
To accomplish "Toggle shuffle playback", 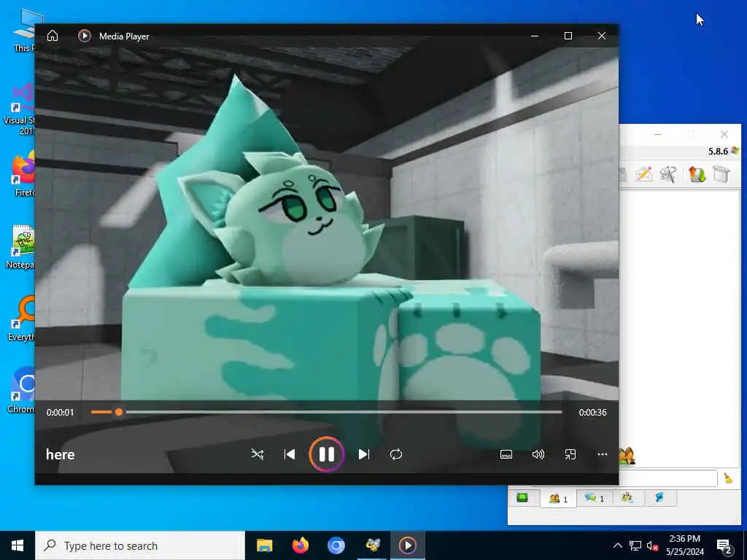I will coord(258,454).
